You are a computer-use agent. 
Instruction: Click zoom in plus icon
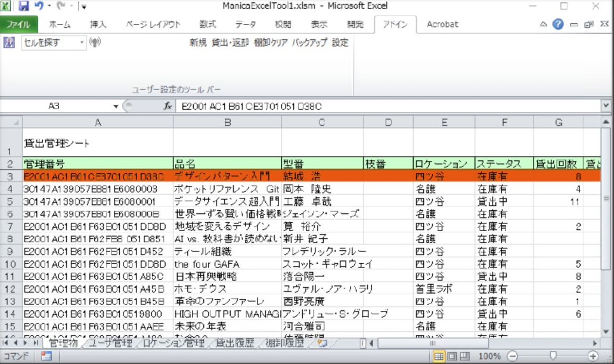tap(594, 356)
